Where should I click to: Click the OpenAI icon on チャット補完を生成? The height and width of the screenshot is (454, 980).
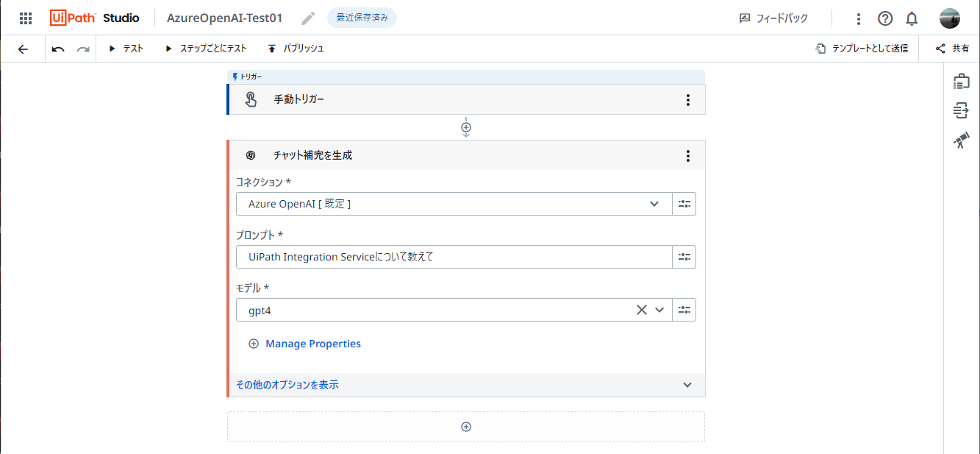251,155
